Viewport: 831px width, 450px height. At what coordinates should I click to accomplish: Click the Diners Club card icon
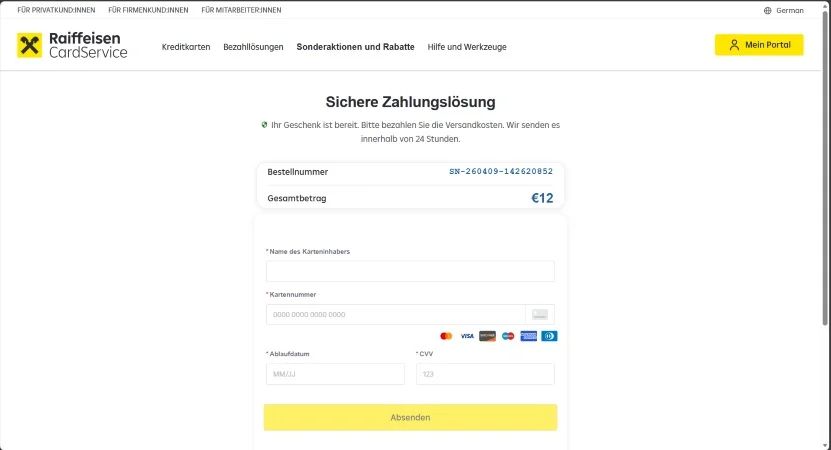[x=549, y=336]
